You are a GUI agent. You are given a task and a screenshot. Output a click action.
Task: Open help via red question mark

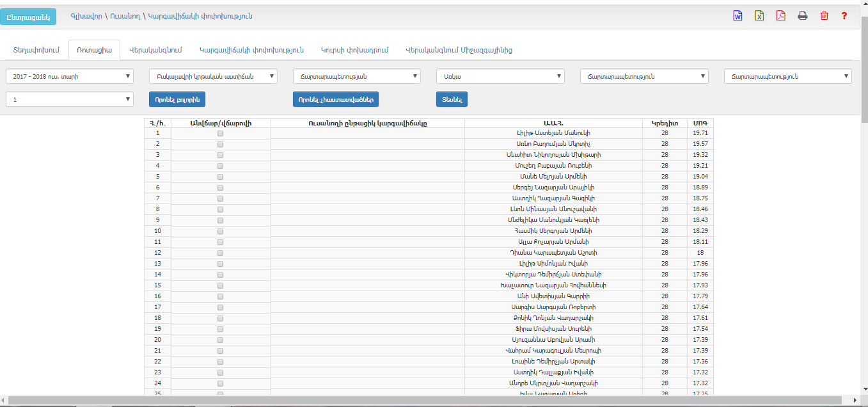click(844, 16)
